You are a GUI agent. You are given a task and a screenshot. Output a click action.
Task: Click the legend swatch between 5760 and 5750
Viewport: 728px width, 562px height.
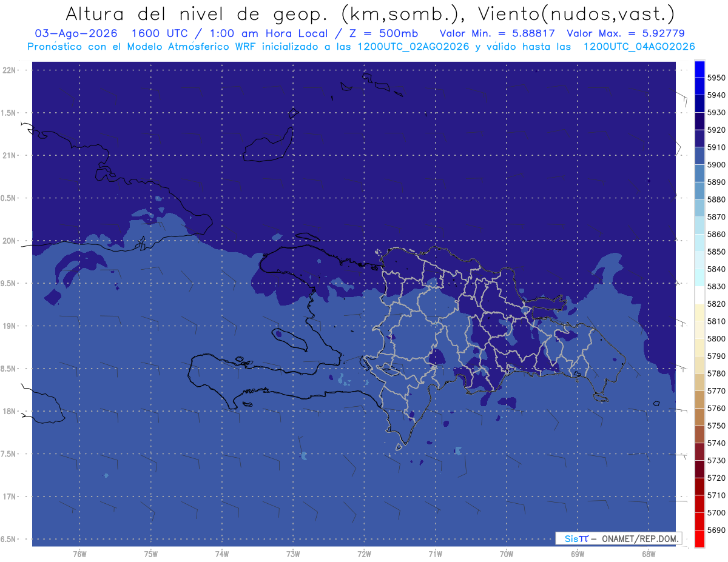(x=699, y=417)
